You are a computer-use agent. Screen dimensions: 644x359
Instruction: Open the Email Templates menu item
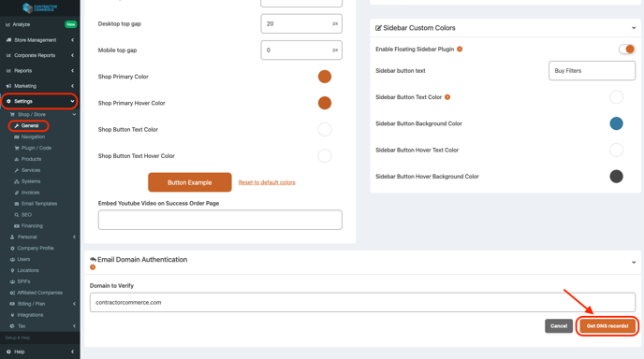pos(39,204)
